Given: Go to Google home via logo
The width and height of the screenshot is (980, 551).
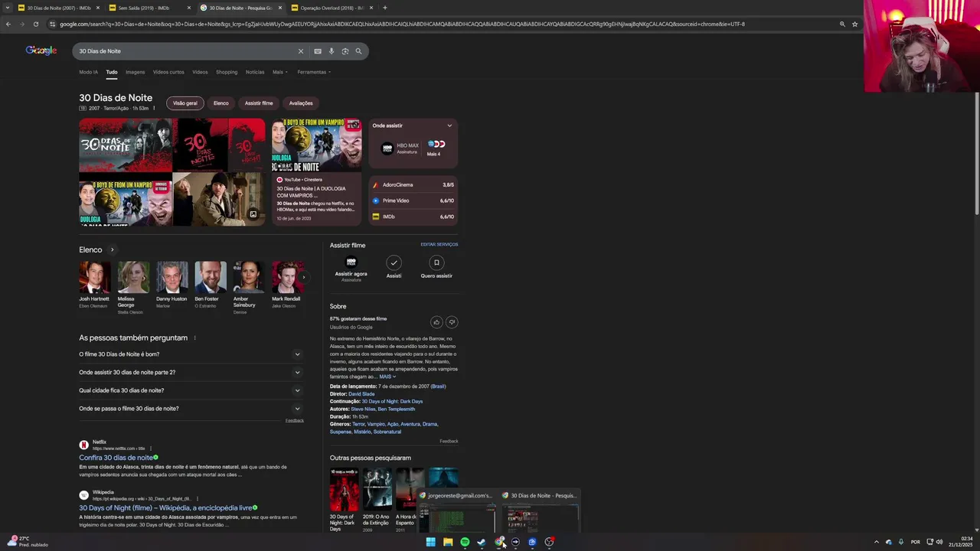Looking at the screenshot, I should [x=41, y=51].
